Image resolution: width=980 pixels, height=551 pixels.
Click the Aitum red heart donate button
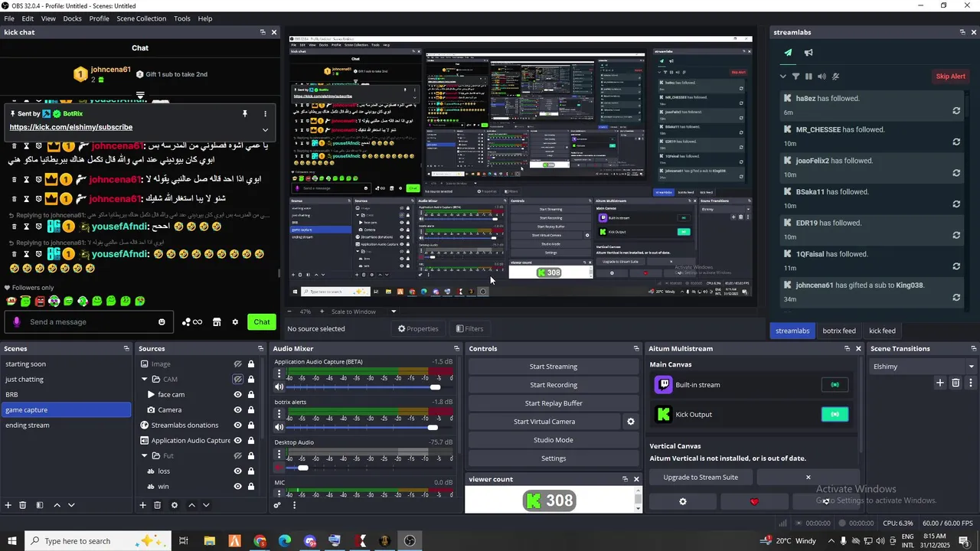[x=754, y=501]
